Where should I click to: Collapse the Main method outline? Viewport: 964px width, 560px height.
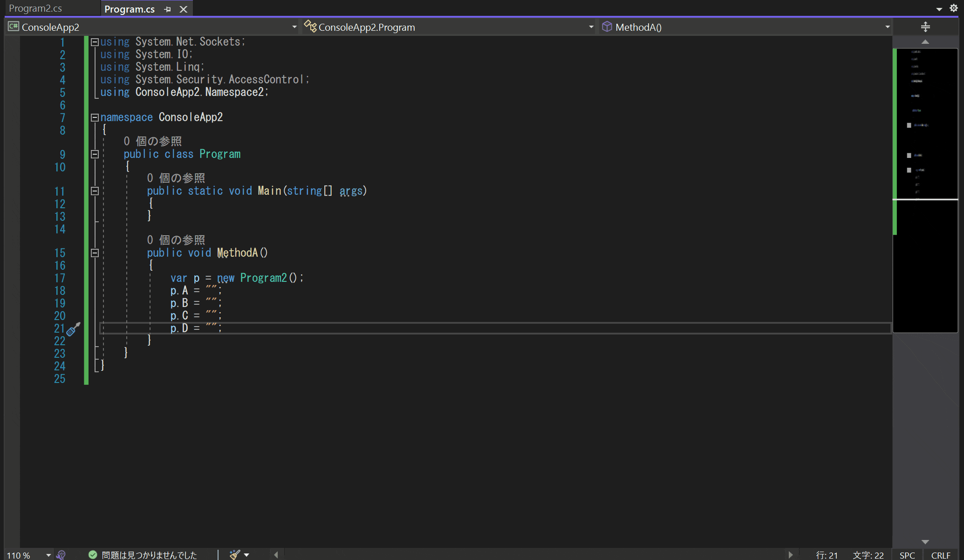click(95, 191)
